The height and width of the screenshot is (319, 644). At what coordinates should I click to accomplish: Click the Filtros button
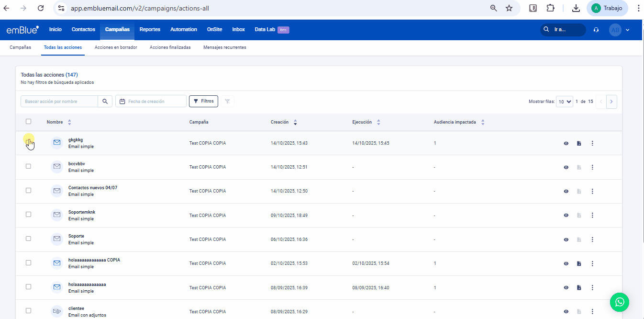click(x=204, y=101)
